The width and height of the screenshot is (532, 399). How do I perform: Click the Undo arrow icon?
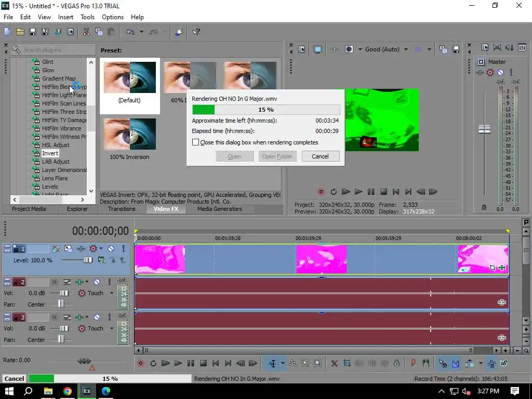click(130, 32)
